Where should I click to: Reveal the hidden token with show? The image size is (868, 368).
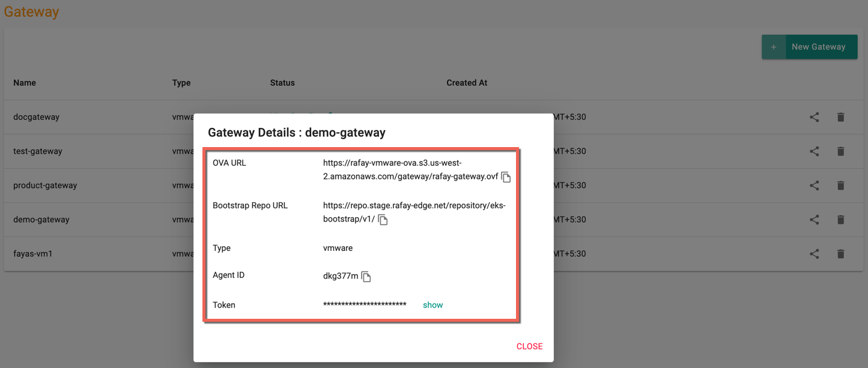coord(432,305)
